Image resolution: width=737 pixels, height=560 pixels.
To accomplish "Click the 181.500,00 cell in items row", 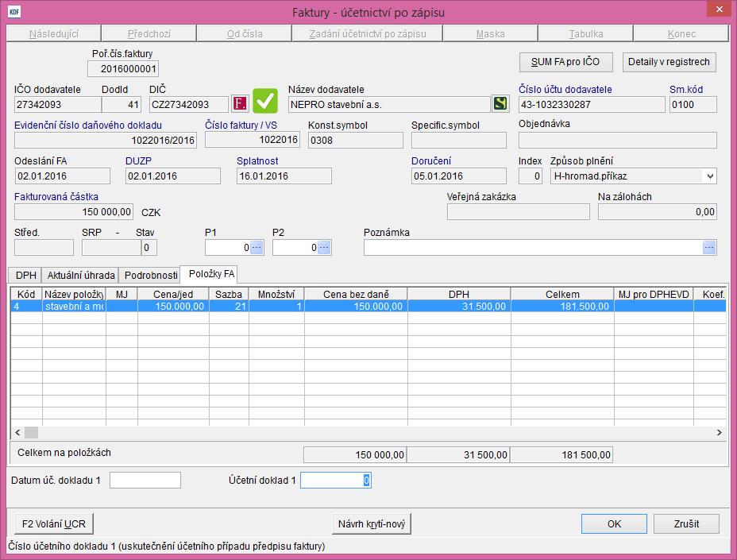I will [x=562, y=306].
